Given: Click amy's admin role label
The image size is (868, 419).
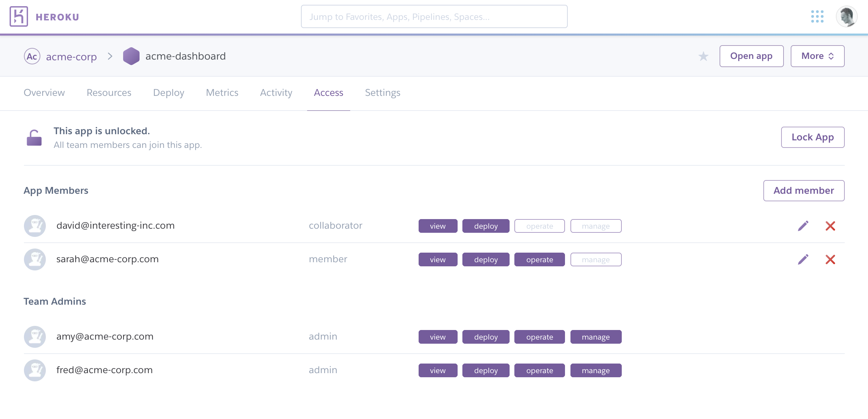Looking at the screenshot, I should [323, 337].
